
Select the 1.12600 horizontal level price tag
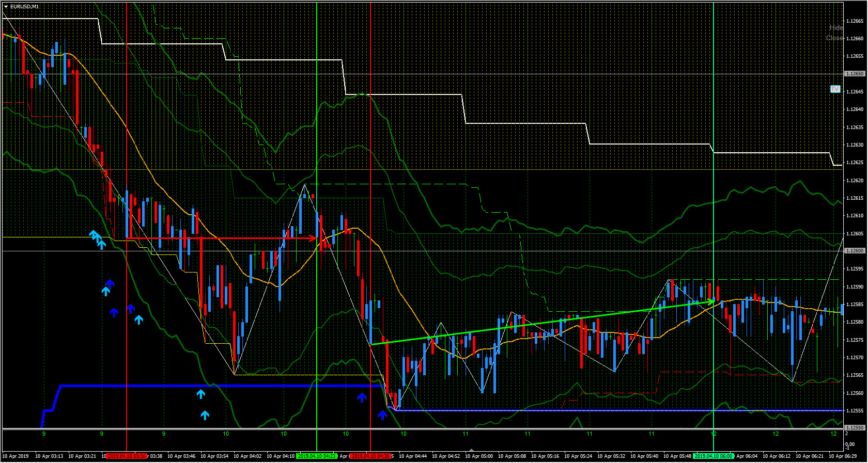pos(855,251)
